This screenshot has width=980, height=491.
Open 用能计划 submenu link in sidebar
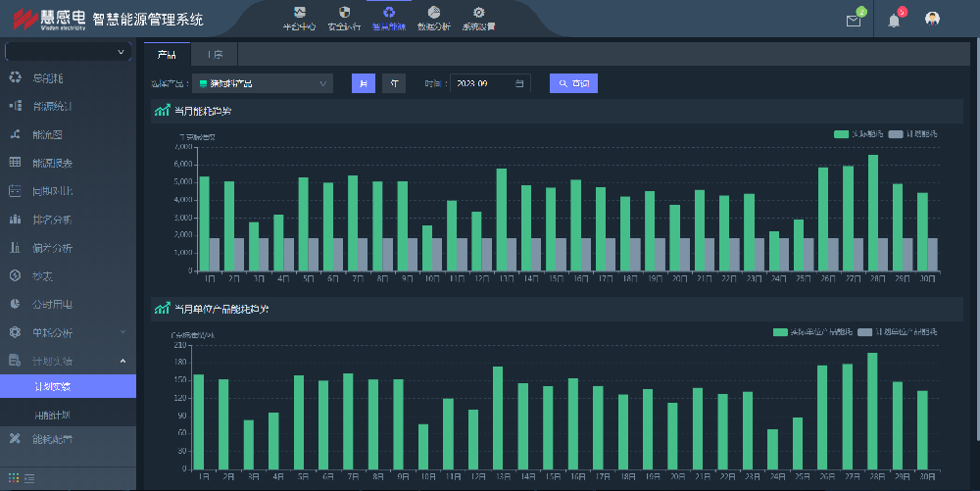(x=53, y=415)
